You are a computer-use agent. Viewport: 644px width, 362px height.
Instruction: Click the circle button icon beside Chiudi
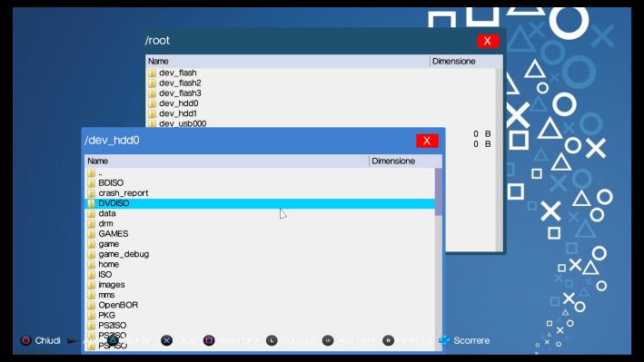click(x=25, y=340)
